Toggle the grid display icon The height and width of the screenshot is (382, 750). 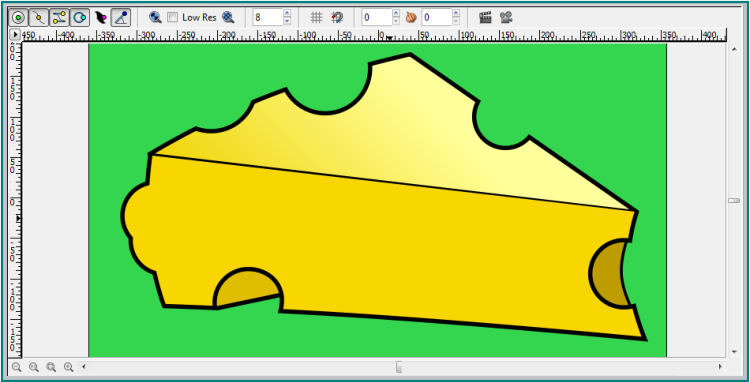[316, 18]
